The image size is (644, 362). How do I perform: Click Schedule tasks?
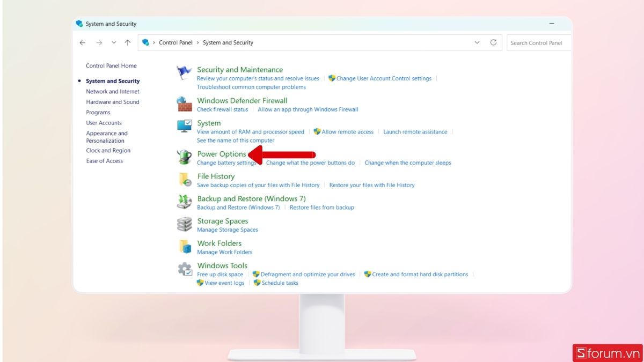pos(280,283)
